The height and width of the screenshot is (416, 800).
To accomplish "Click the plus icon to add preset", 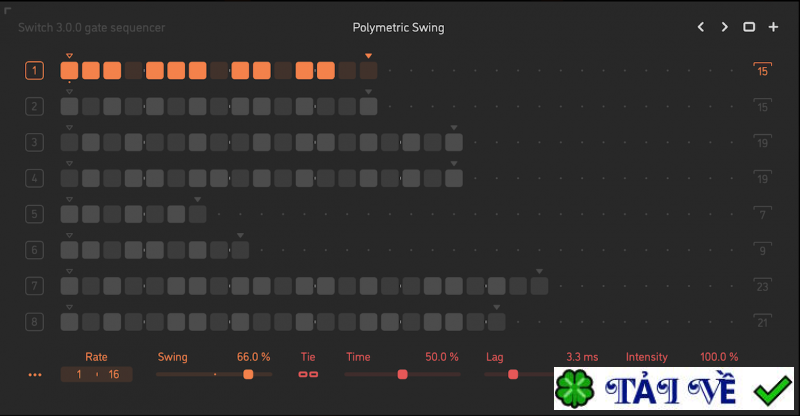I will tap(773, 27).
